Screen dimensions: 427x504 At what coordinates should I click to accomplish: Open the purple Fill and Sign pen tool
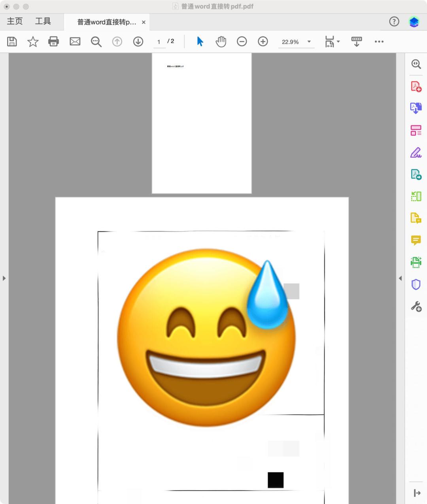click(x=416, y=152)
